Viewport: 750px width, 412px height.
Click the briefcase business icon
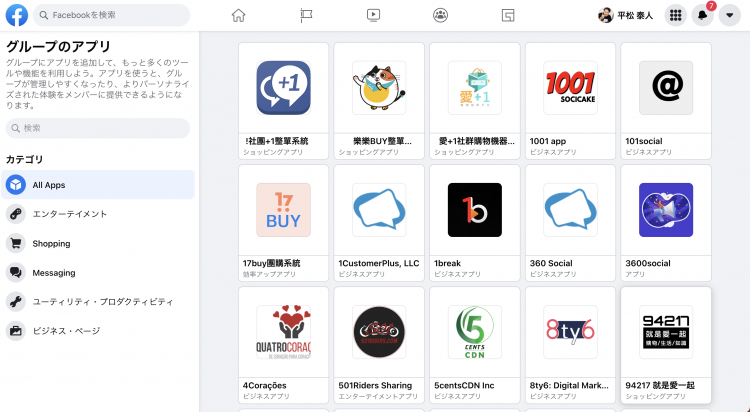pos(16,331)
